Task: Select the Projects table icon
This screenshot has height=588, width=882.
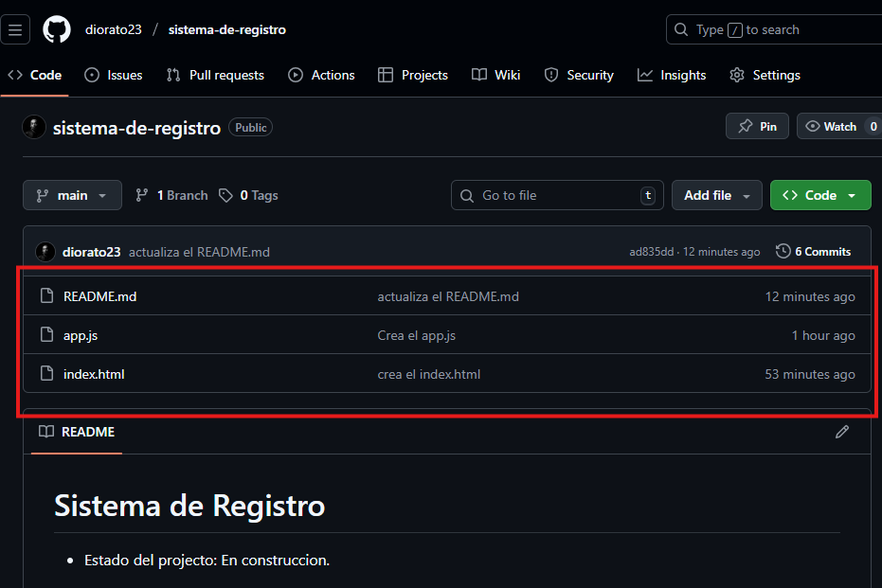Action: pos(386,75)
